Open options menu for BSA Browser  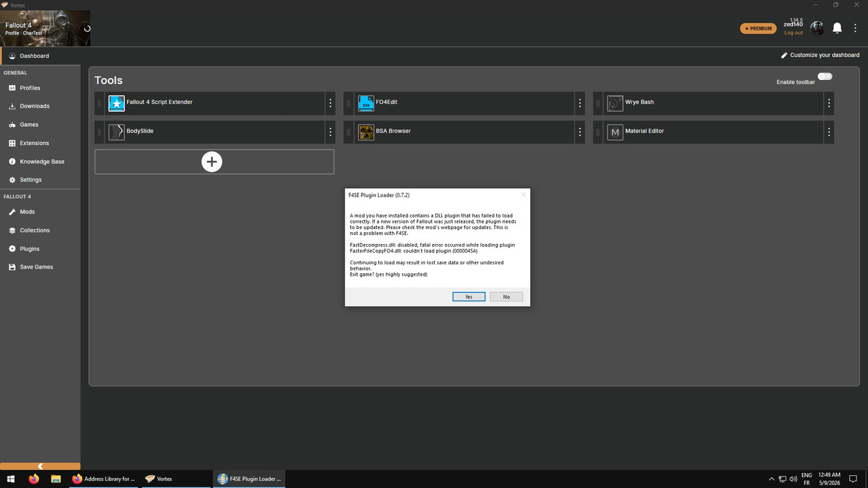580,132
